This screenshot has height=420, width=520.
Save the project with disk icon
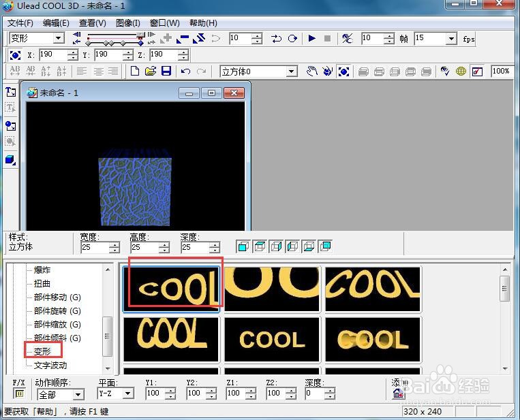tap(166, 71)
